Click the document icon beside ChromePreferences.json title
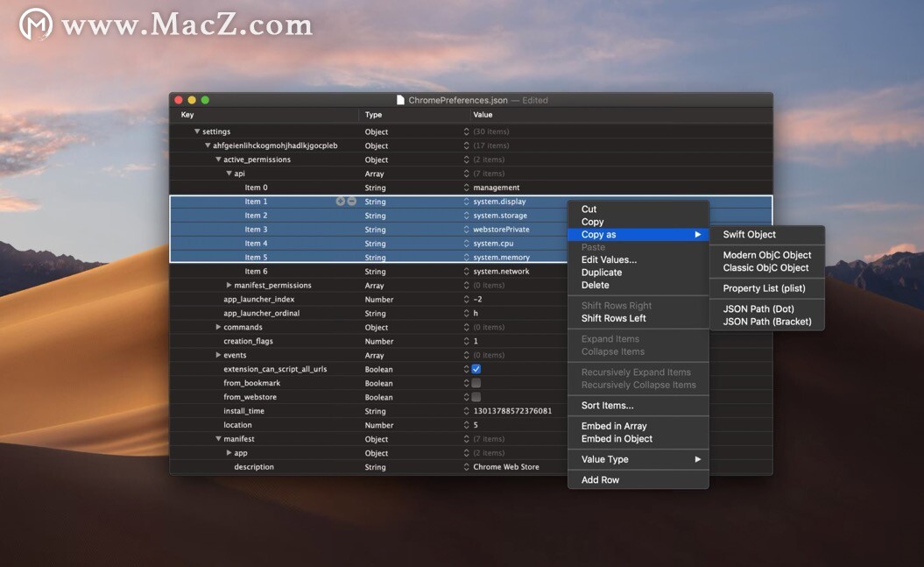 [x=401, y=100]
